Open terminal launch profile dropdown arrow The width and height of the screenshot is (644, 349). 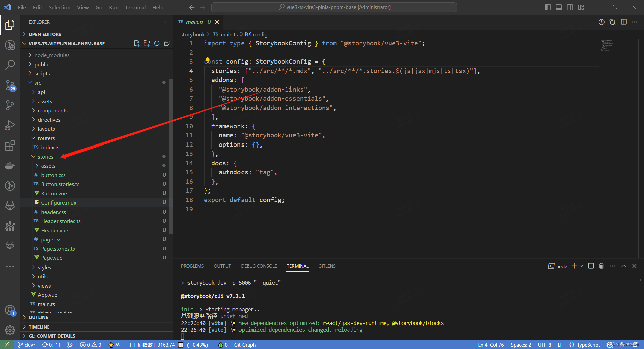(x=581, y=266)
